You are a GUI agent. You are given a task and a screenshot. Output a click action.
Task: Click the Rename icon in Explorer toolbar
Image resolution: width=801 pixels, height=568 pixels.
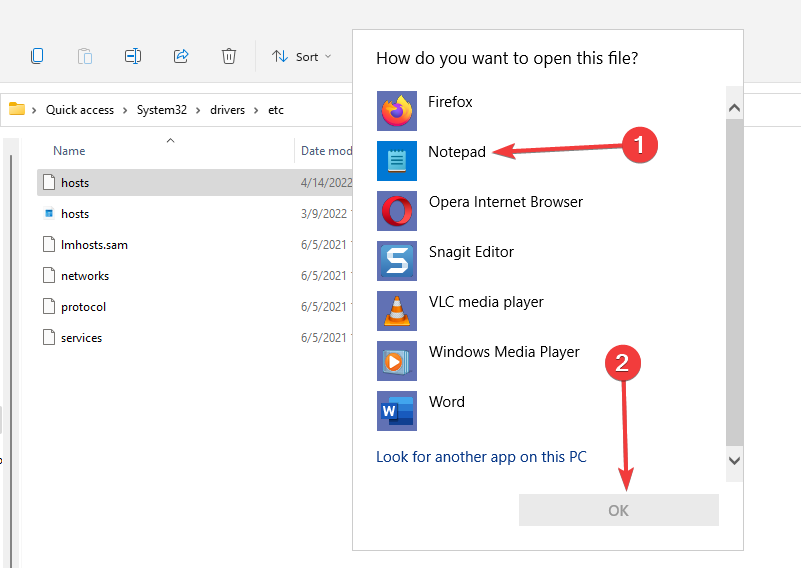[133, 56]
